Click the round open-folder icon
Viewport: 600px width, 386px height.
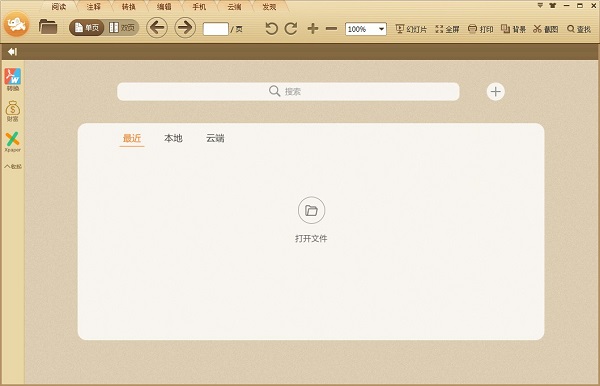pyautogui.click(x=311, y=210)
